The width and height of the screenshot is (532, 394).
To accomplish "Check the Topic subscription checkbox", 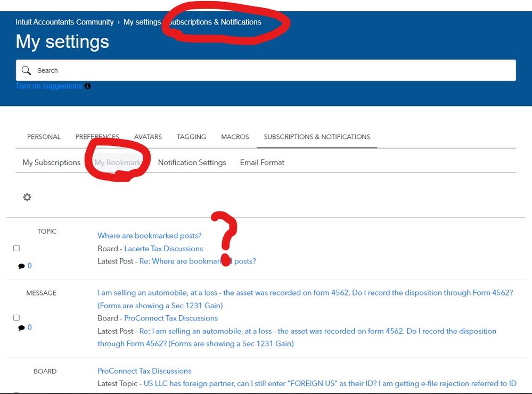I will point(17,249).
